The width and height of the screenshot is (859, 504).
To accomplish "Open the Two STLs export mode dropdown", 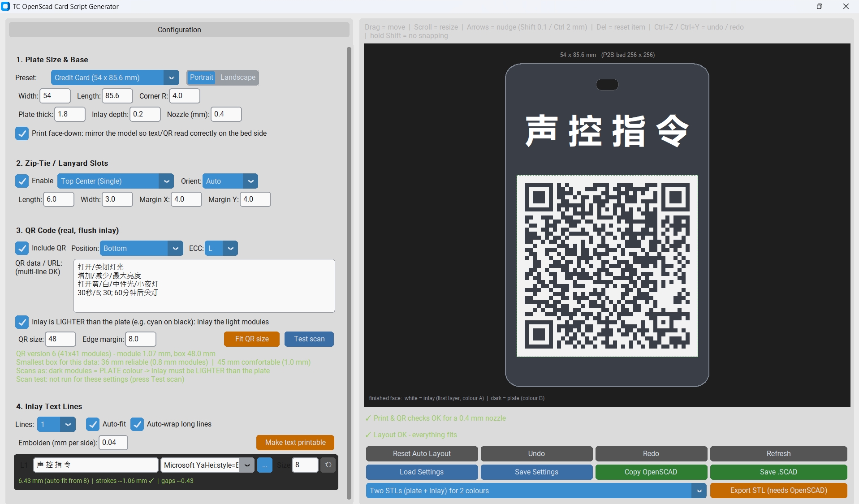I will pyautogui.click(x=536, y=491).
